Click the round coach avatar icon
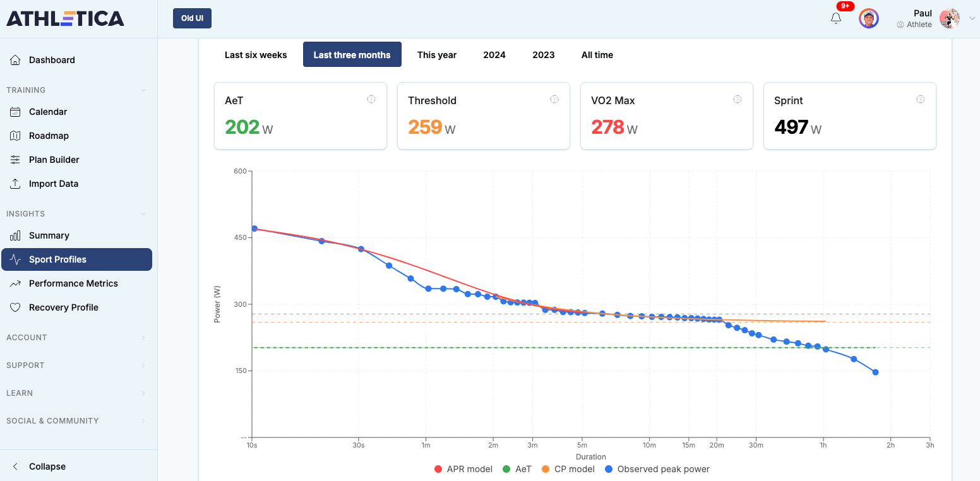The width and height of the screenshot is (980, 481). pyautogui.click(x=869, y=18)
